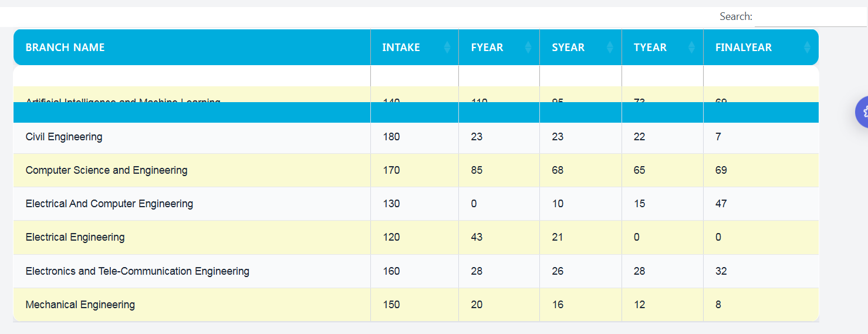Open the purple floating widget icon
Image resolution: width=868 pixels, height=334 pixels.
coord(862,112)
